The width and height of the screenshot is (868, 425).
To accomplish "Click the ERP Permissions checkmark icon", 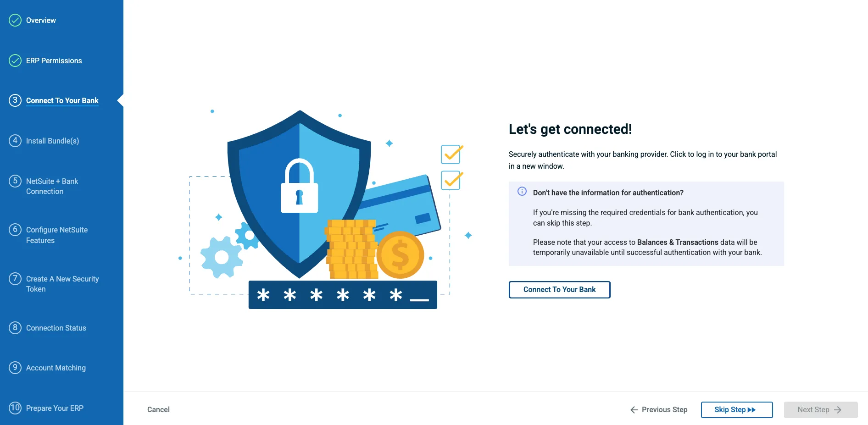I will pos(15,61).
